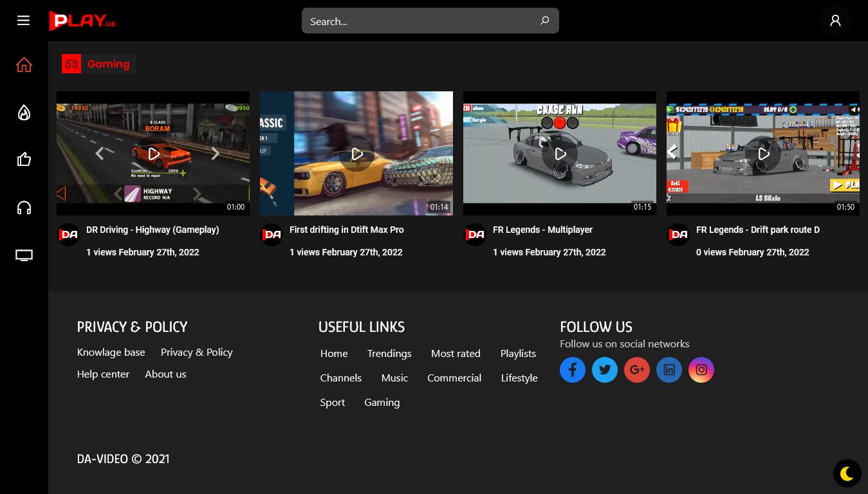Click channel avatar beside Drift park route D

(x=678, y=235)
